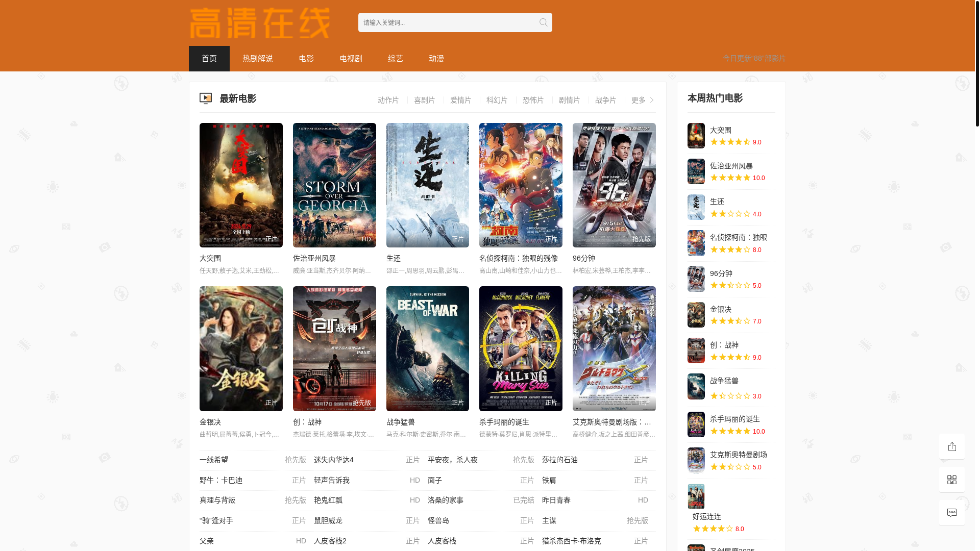Open 迷失内华达4 in the list

334,460
